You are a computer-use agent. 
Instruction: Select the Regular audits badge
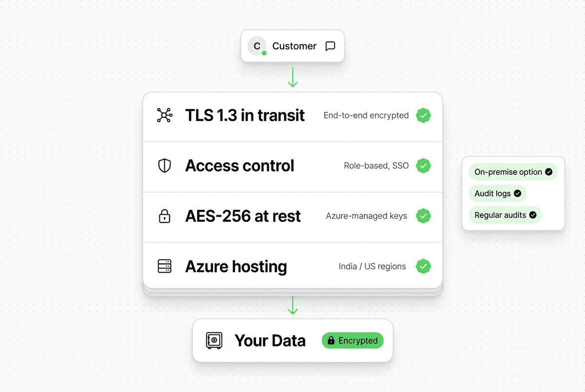click(x=505, y=215)
